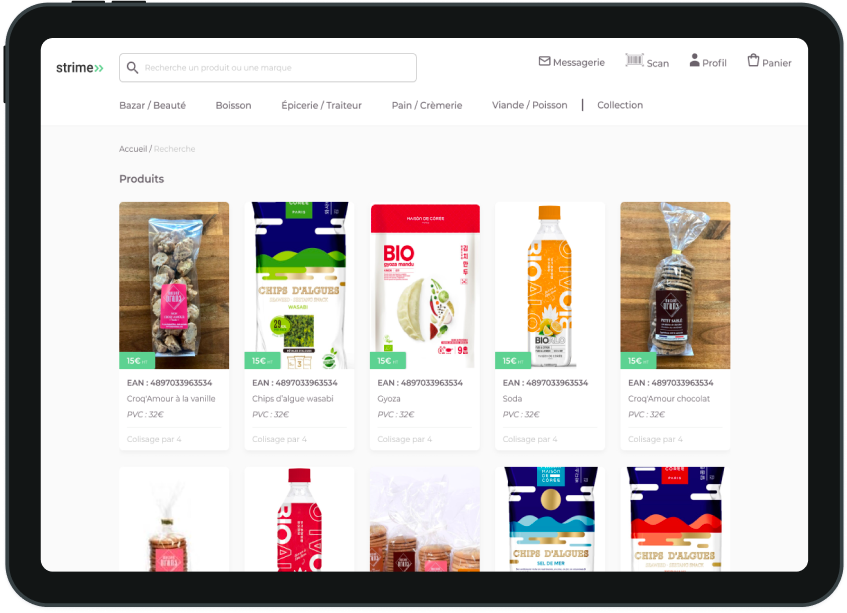Click the Gyoza product title

[389, 399]
